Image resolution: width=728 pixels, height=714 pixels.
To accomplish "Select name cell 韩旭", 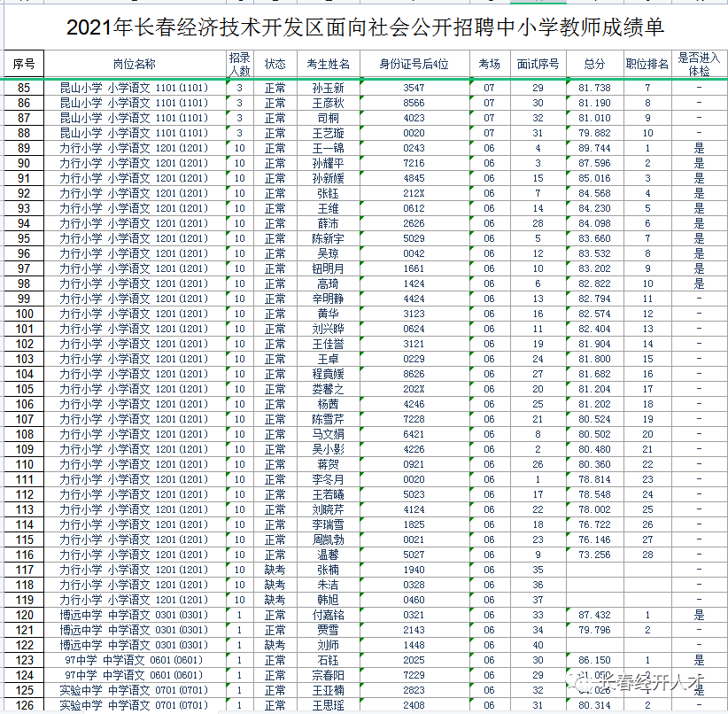I will (329, 600).
